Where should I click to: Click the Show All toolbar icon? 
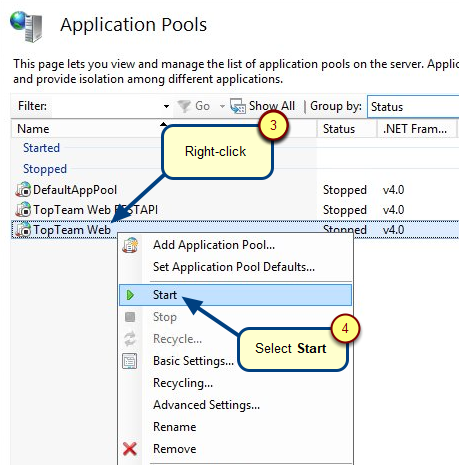coord(238,106)
